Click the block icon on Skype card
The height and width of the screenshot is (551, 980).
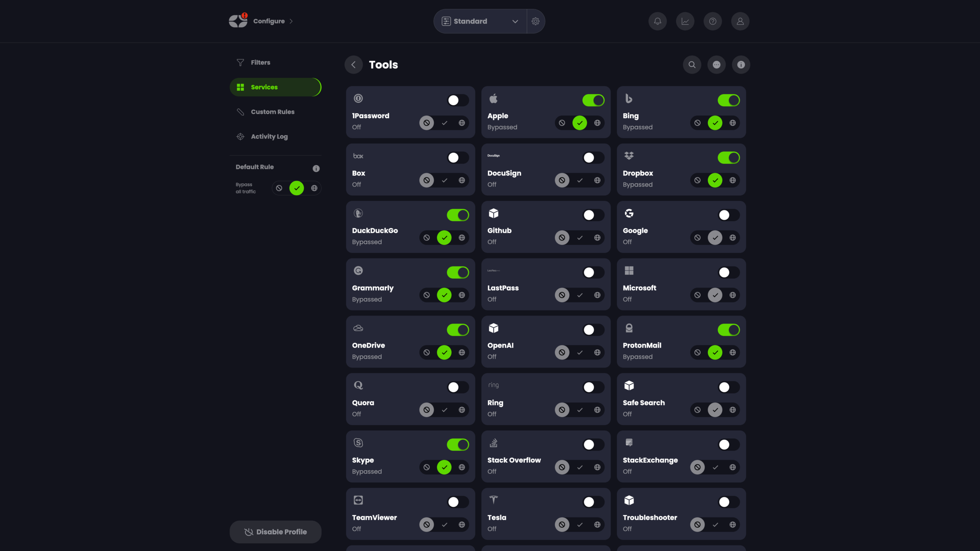[426, 467]
